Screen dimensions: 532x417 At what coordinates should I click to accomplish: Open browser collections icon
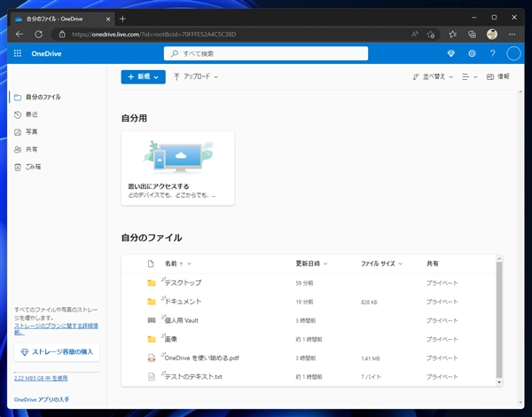tap(472, 35)
